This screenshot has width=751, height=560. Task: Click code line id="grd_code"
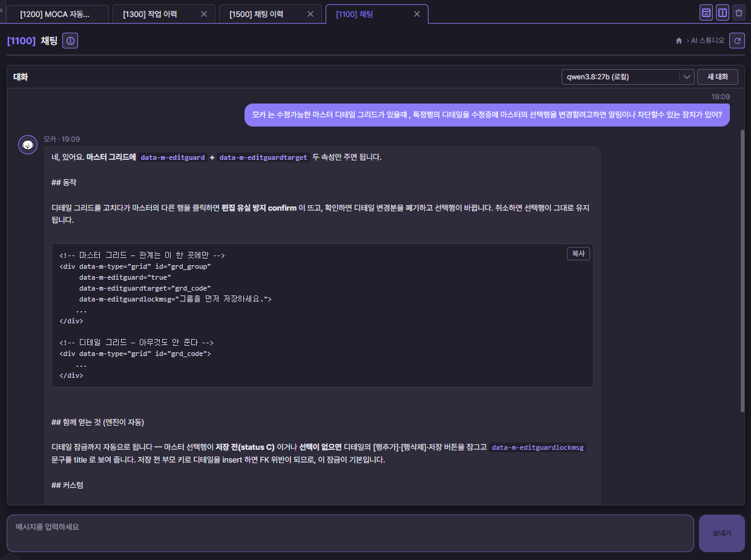coord(135,354)
